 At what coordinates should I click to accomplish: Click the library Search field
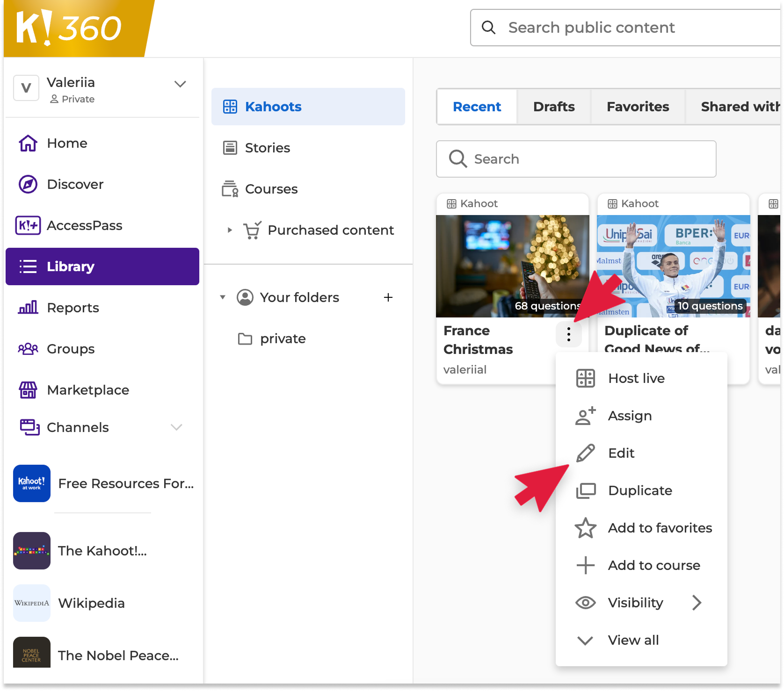tap(576, 159)
